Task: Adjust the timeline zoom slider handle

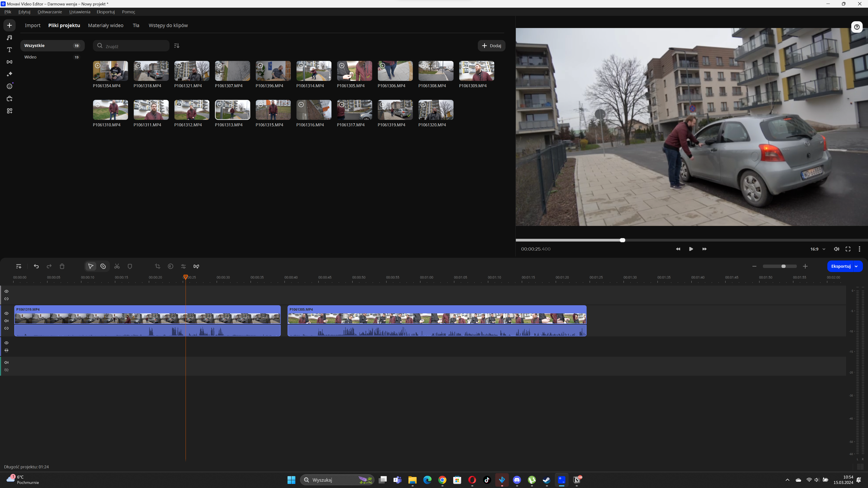Action: tap(783, 266)
